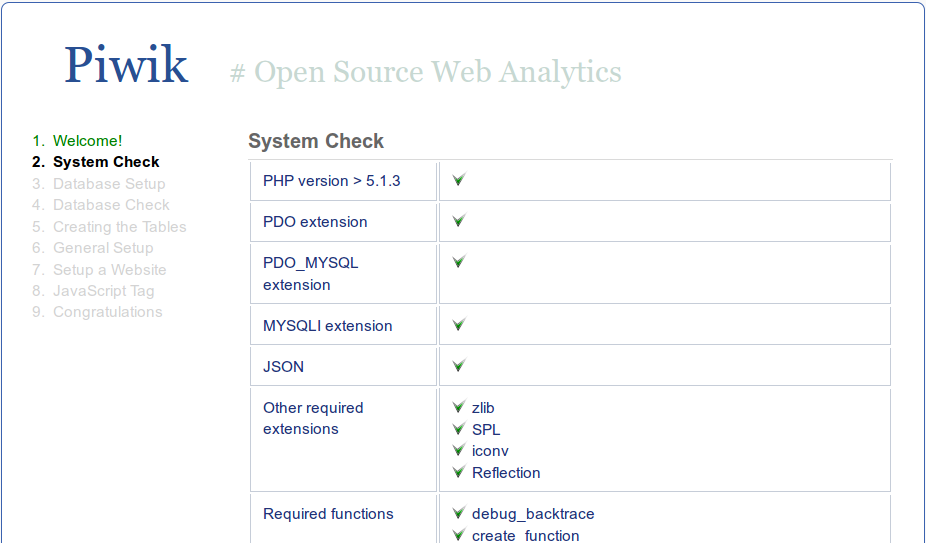Click the 'create_function' function text
This screenshot has height=543, width=926.
[526, 535]
